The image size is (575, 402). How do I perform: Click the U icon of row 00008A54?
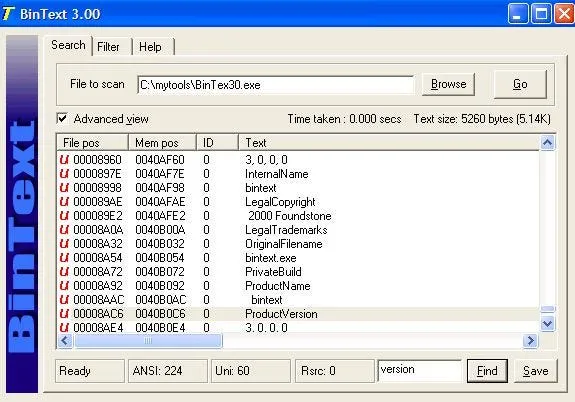[64, 258]
